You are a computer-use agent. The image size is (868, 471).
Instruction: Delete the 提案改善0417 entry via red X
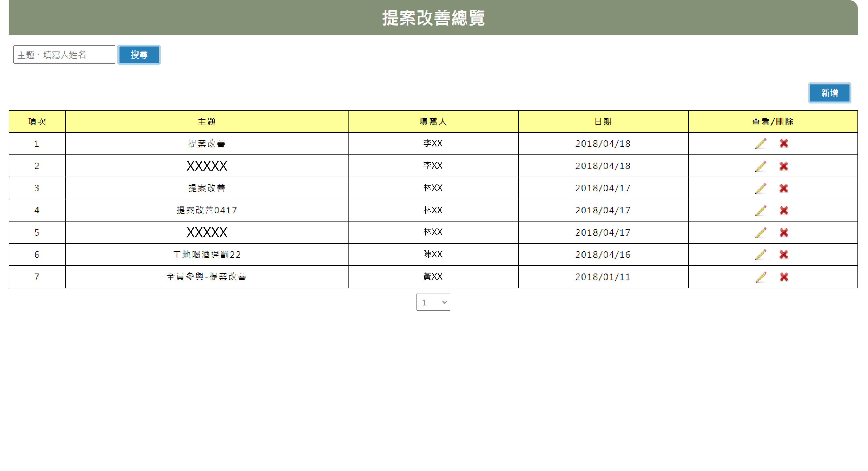(x=784, y=210)
